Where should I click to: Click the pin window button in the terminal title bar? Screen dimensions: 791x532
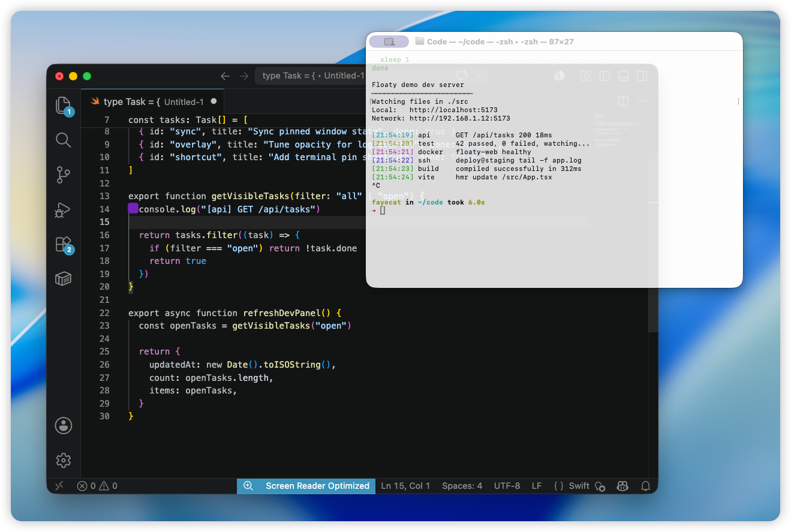(x=389, y=41)
